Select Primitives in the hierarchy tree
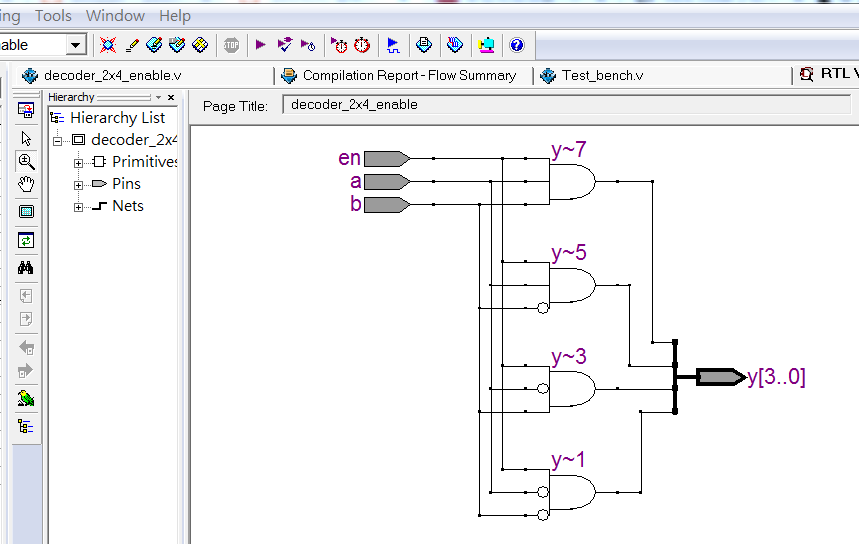This screenshot has width=859, height=544. point(145,162)
